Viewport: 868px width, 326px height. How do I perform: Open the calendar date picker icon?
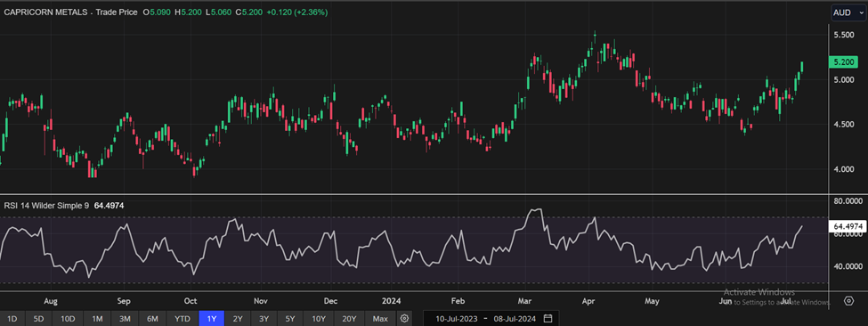548,318
